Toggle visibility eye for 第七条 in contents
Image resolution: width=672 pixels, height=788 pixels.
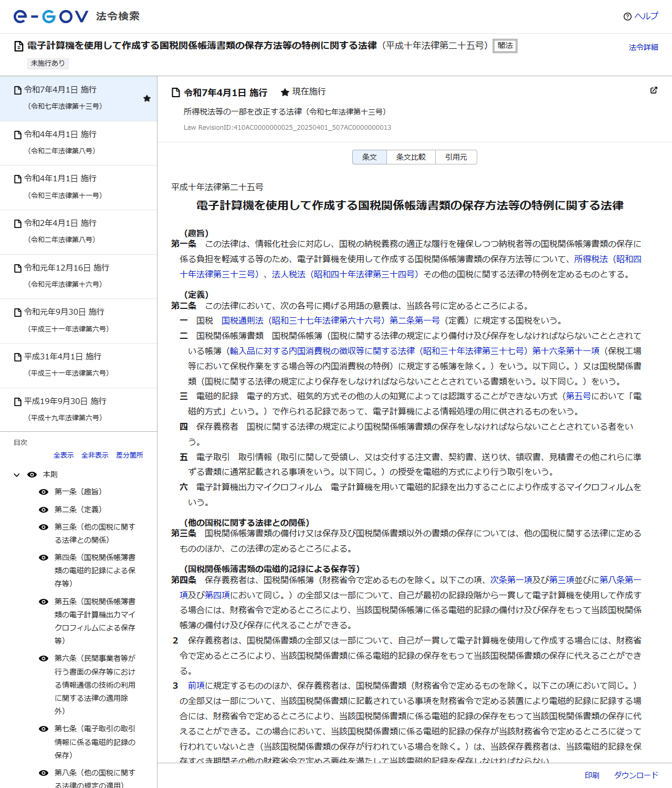coord(44,729)
